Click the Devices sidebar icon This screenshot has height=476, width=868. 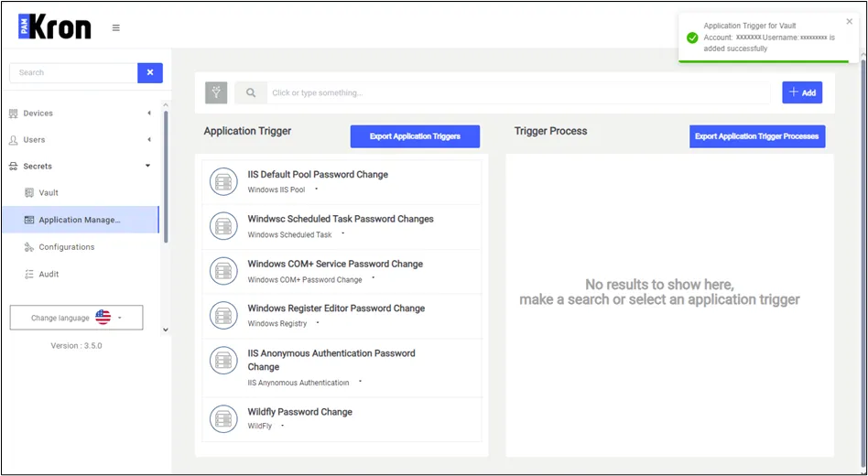(x=14, y=114)
